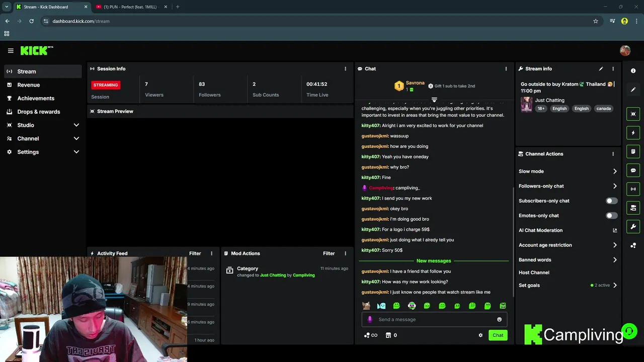The image size is (644, 362).
Task: Toggle the channel actions widget icon in sidebar
Action: 633,208
